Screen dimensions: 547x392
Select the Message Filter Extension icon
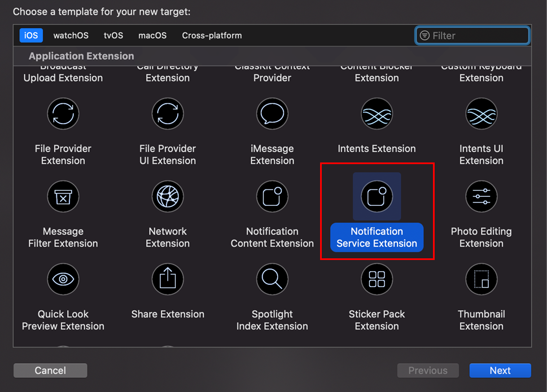(x=63, y=197)
